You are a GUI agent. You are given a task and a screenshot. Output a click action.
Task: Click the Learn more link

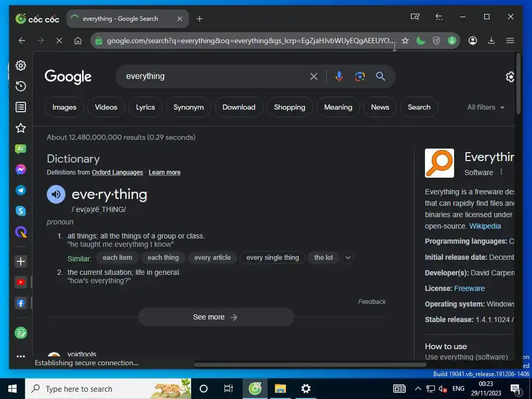click(165, 172)
